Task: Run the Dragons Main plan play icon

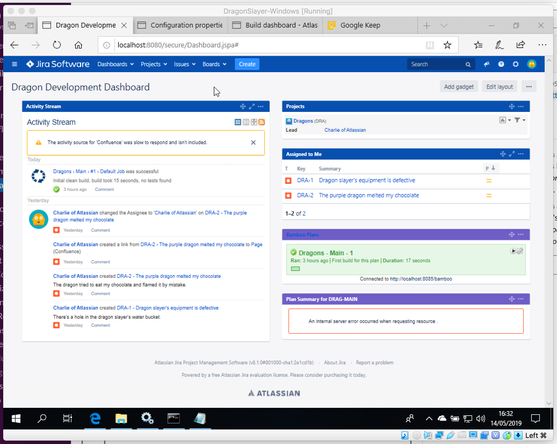Action: coord(513,251)
